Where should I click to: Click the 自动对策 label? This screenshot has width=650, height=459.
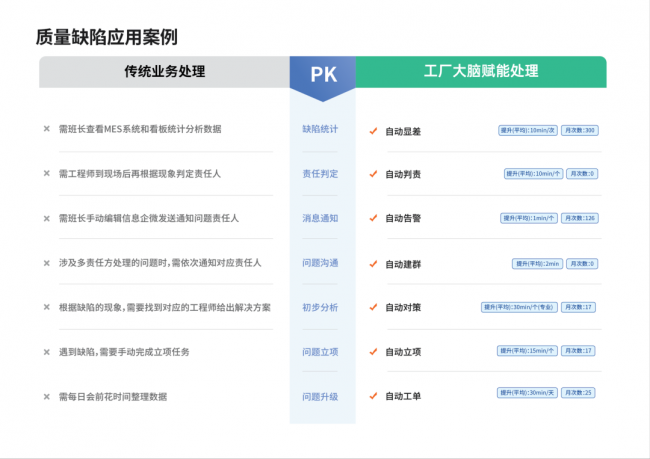pyautogui.click(x=403, y=307)
